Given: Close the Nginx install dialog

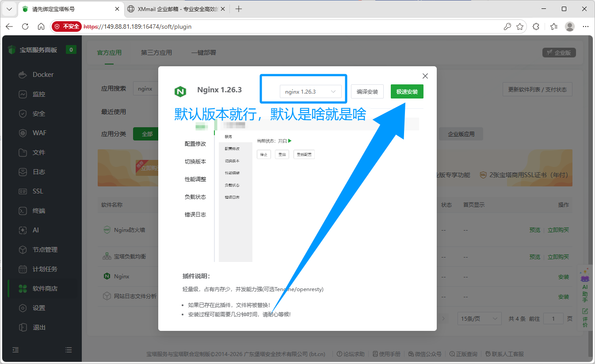Looking at the screenshot, I should click(x=425, y=76).
